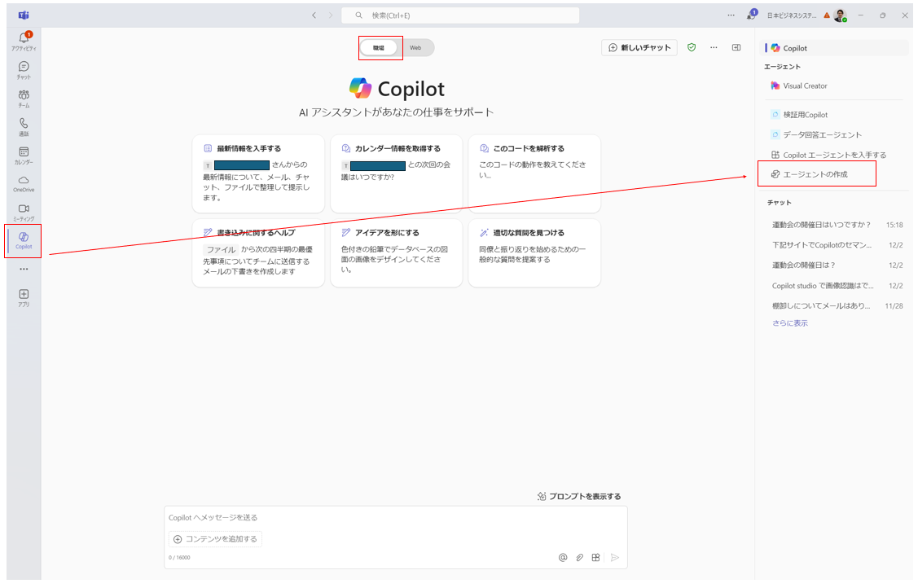
Task: Open the OneDrive cloud icon
Action: click(x=24, y=183)
